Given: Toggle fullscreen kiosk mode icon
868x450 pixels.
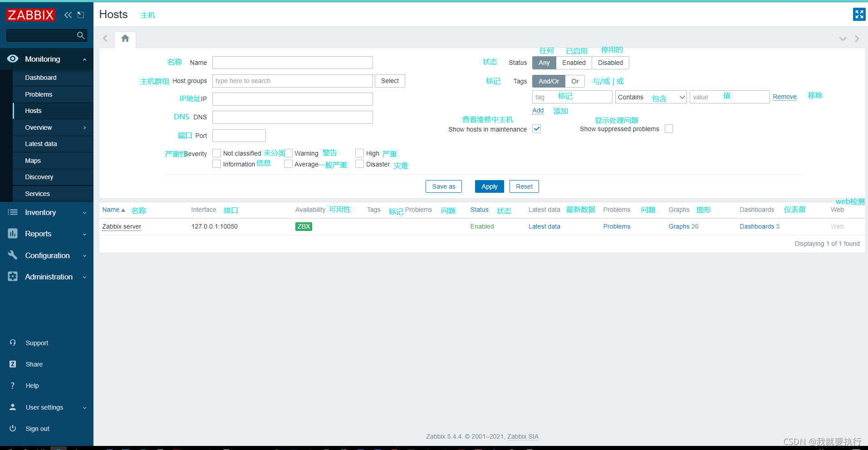Looking at the screenshot, I should [859, 15].
